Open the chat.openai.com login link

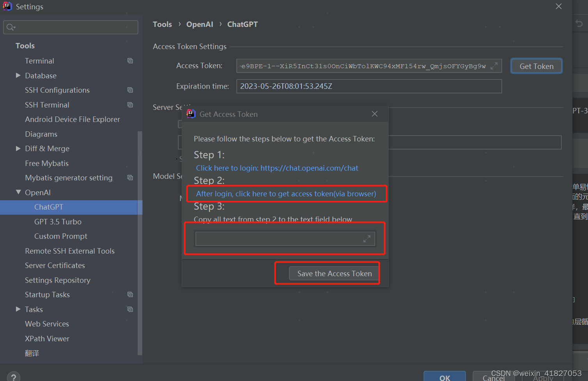(277, 168)
